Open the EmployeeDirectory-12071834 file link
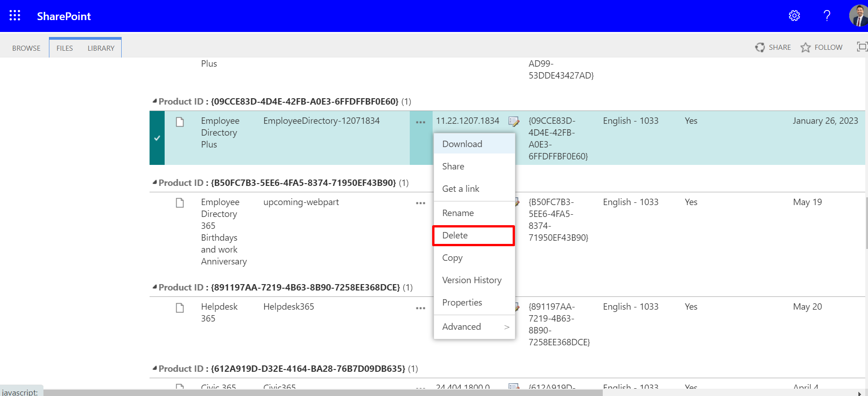 tap(321, 121)
